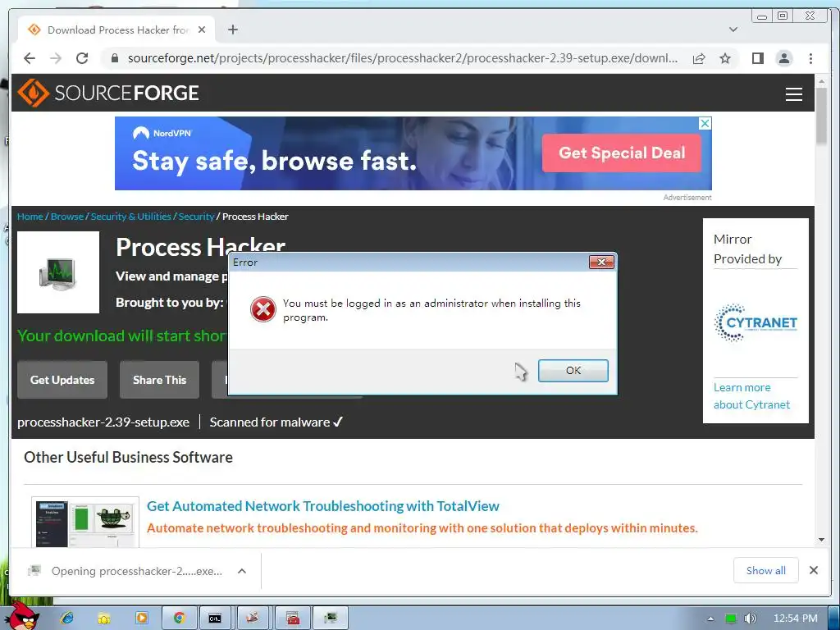Click the Process Hacker project icon
This screenshot has width=840, height=630.
(x=58, y=272)
